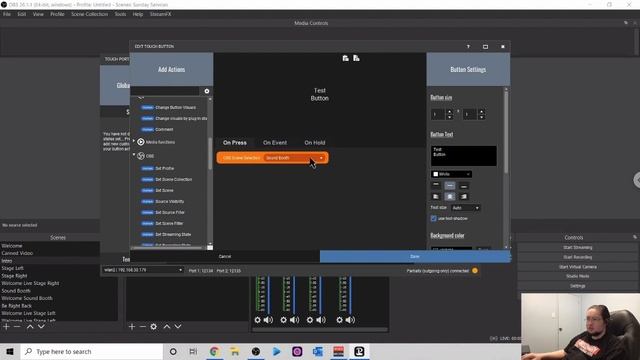Expand the Media functions group

pyautogui.click(x=134, y=141)
